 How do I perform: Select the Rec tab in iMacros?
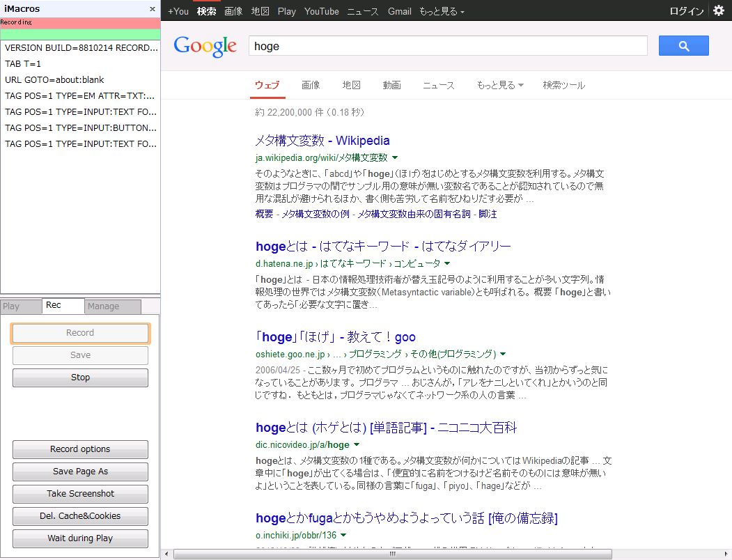click(63, 306)
